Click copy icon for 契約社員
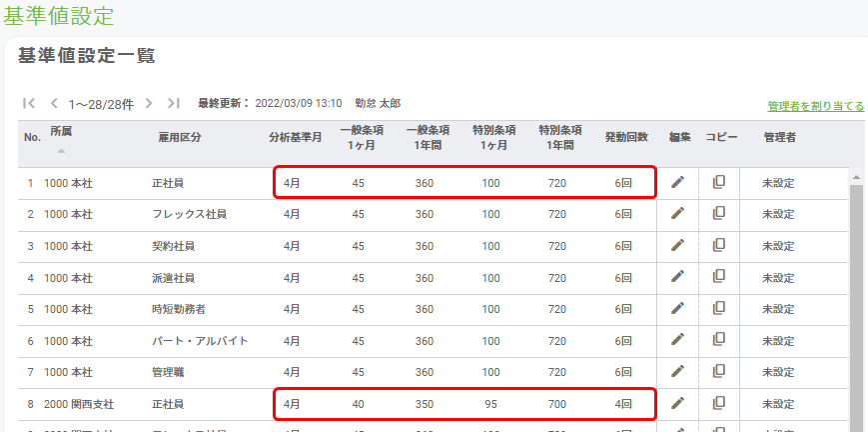Image resolution: width=868 pixels, height=432 pixels. (x=718, y=245)
